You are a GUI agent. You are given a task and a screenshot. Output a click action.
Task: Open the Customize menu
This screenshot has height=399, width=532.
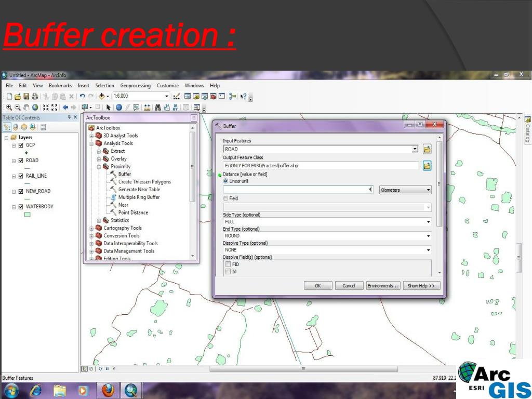168,86
